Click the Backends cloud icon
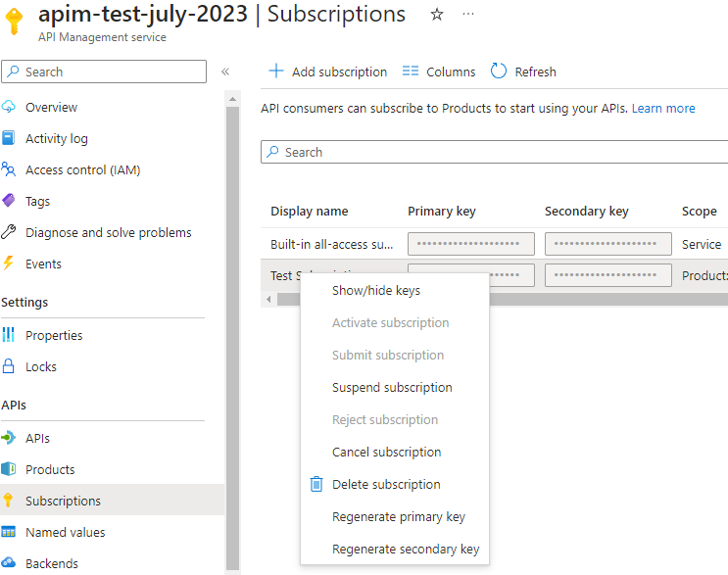Viewport: 728px width, 575px height. (9, 563)
